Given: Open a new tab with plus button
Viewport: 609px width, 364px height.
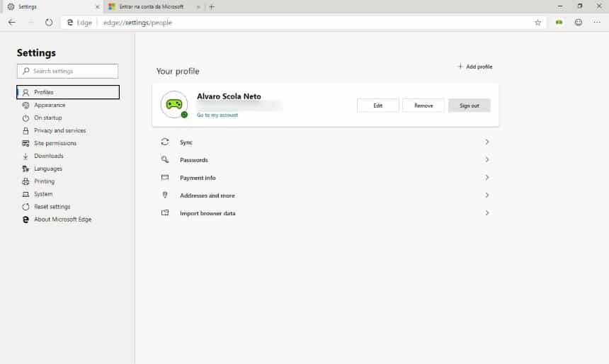Looking at the screenshot, I should tap(212, 6).
